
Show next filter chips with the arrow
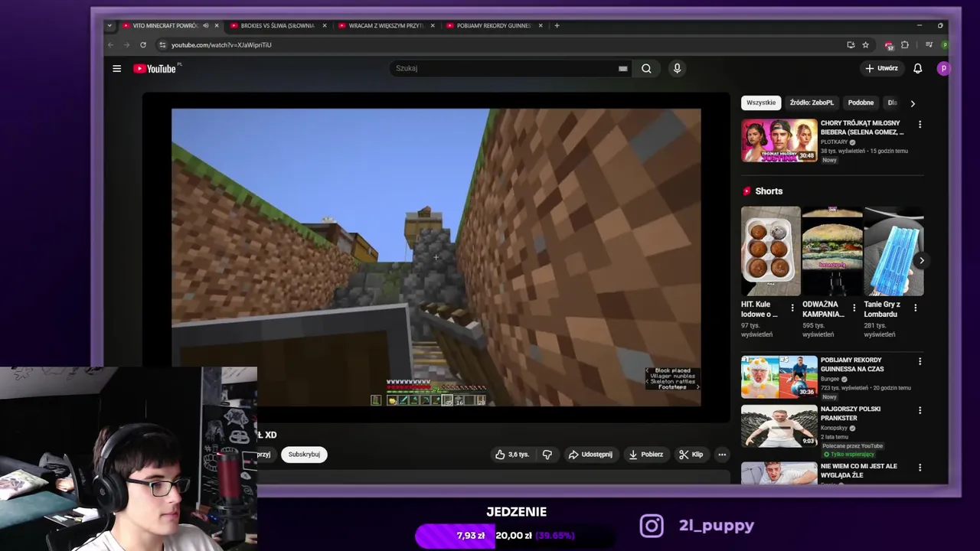click(912, 103)
